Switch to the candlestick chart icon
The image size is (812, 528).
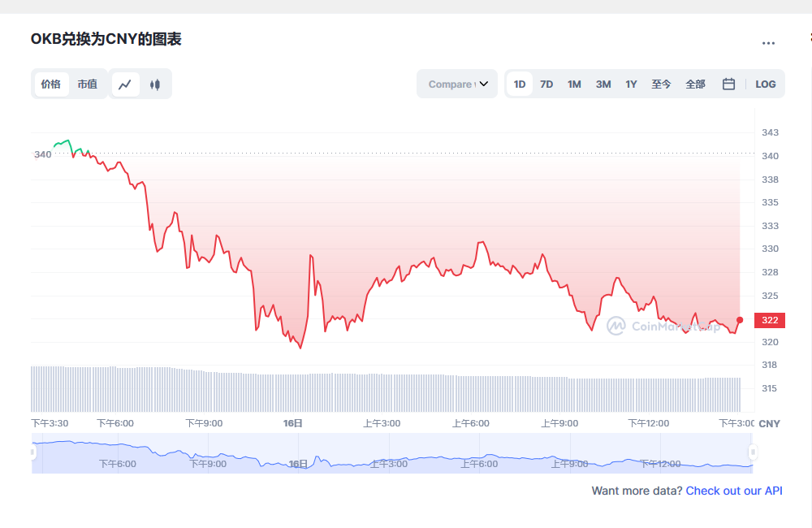point(155,84)
